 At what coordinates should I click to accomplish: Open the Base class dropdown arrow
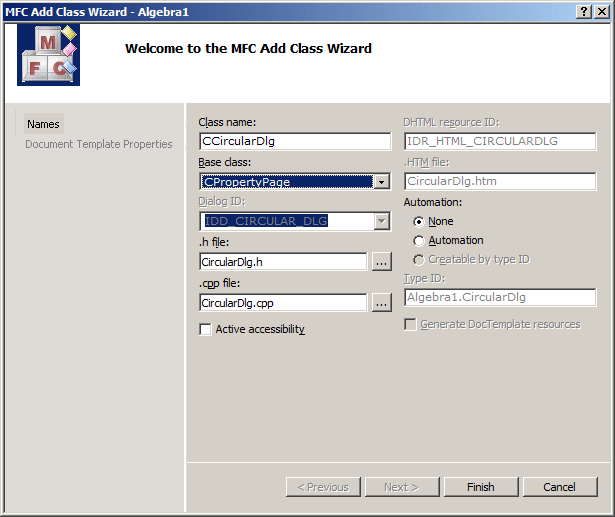click(x=382, y=182)
